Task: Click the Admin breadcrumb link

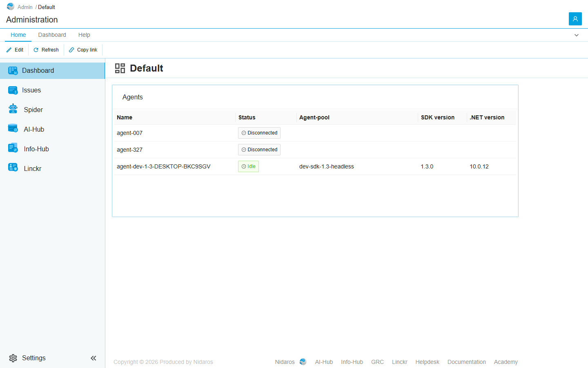Action: tap(25, 7)
